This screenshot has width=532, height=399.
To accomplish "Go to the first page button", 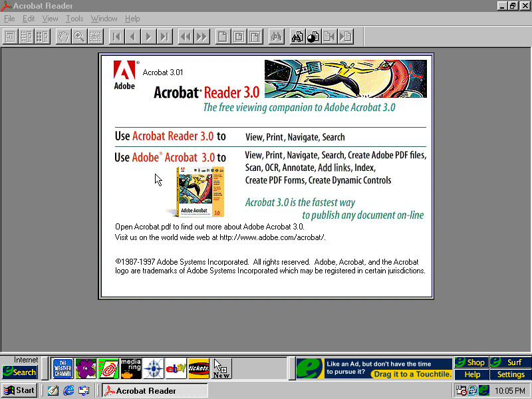I will point(116,37).
